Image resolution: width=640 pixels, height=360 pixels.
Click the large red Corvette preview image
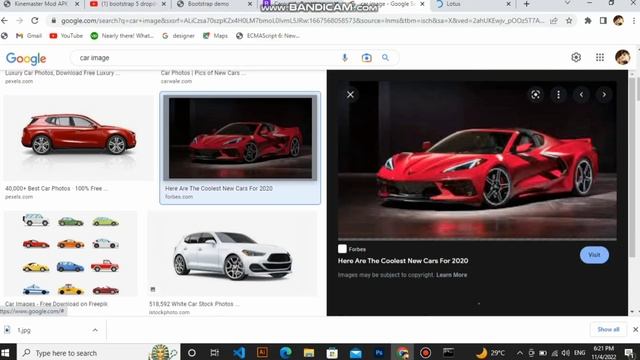477,160
